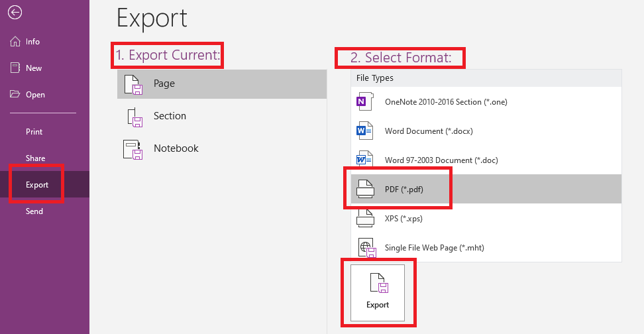The width and height of the screenshot is (644, 334).
Task: Click the New notebook icon
Action: pos(15,68)
